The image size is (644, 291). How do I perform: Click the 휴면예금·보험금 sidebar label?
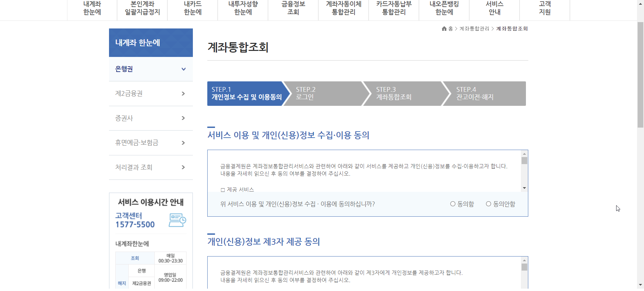(x=137, y=143)
